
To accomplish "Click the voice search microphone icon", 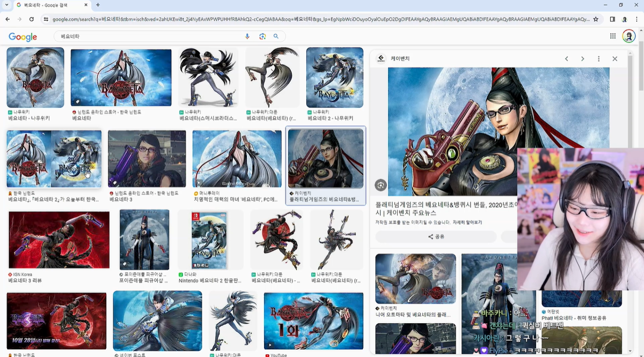I will click(x=247, y=36).
